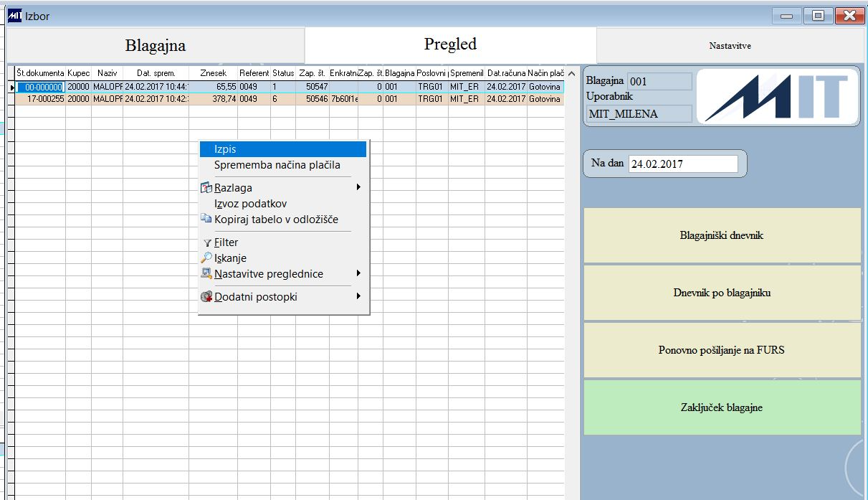Minimize the Izbor window

click(786, 16)
